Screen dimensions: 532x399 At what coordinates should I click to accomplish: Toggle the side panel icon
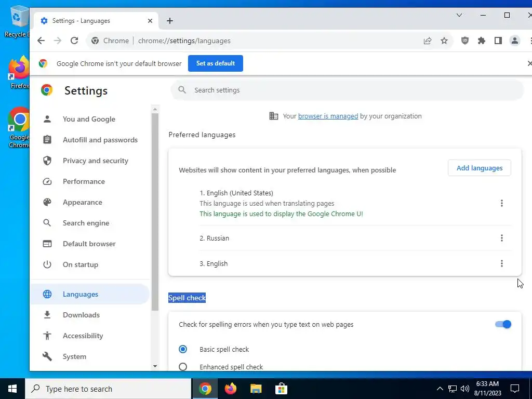(498, 41)
